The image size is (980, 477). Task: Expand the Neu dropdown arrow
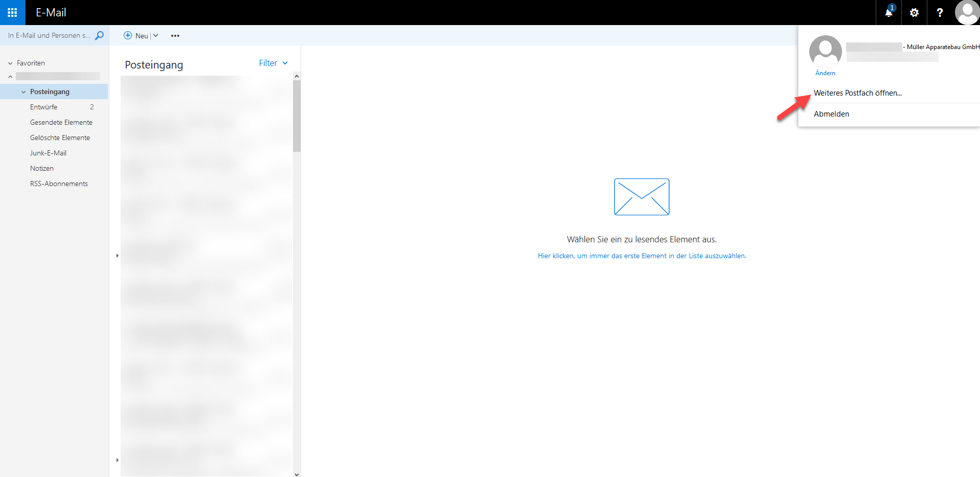tap(156, 35)
